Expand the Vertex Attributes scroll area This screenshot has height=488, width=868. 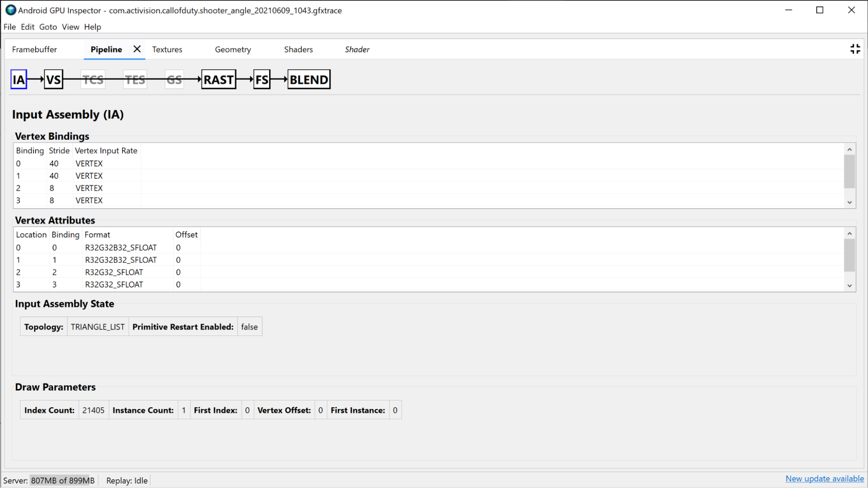click(850, 285)
